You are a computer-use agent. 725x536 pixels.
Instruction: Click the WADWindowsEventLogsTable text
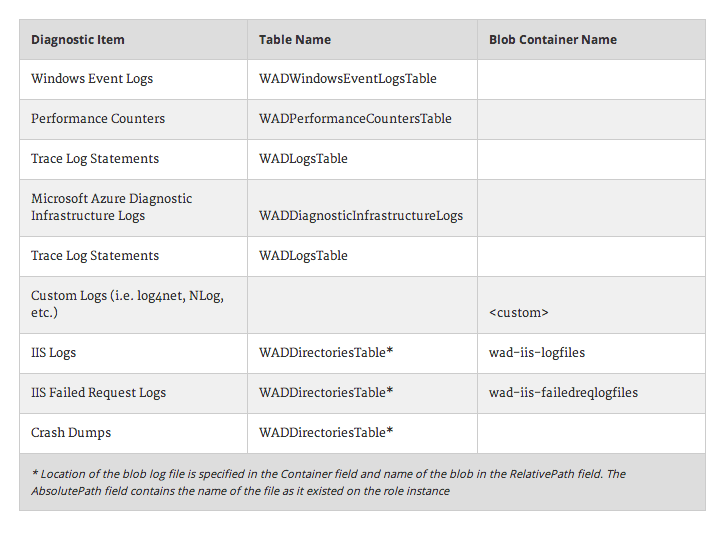pyautogui.click(x=348, y=79)
